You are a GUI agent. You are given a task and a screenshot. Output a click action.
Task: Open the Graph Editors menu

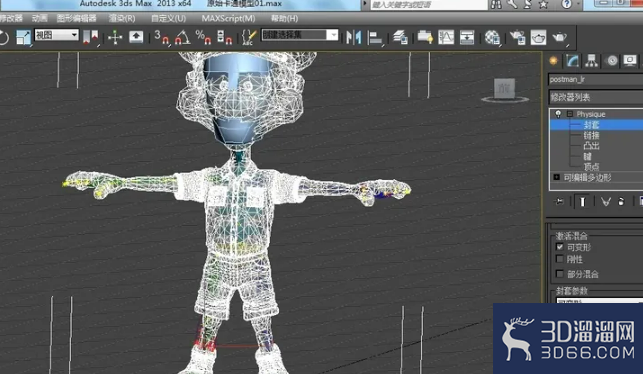pos(77,18)
